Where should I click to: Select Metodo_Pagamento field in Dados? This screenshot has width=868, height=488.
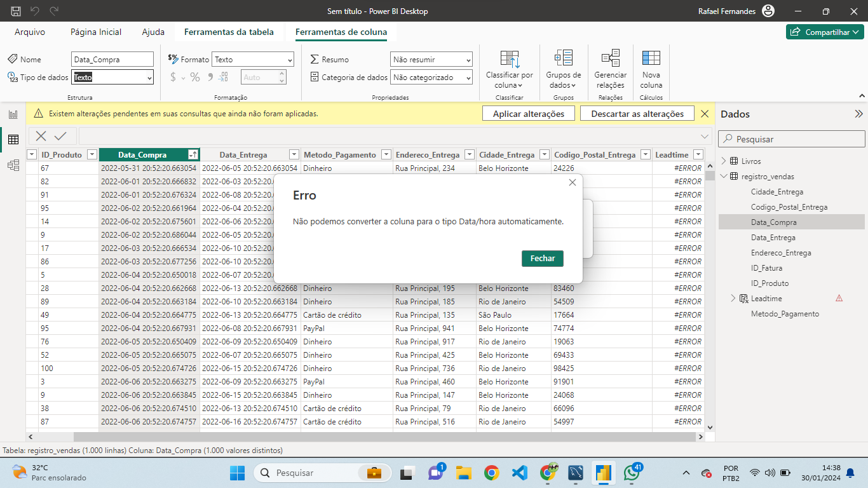[x=785, y=314]
